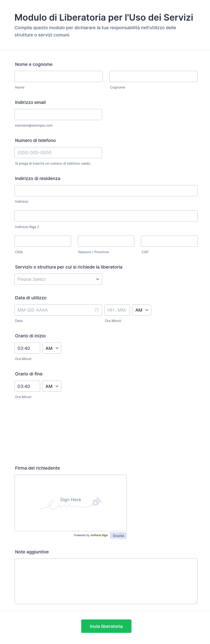
Task: Select the Indirizzo email field
Action: coord(58,115)
